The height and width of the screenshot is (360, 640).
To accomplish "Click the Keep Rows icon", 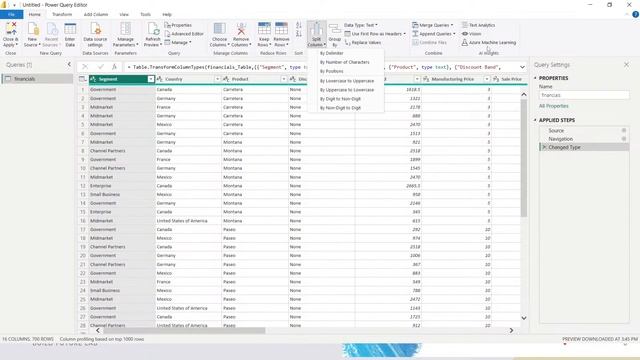I will pyautogui.click(x=264, y=29).
